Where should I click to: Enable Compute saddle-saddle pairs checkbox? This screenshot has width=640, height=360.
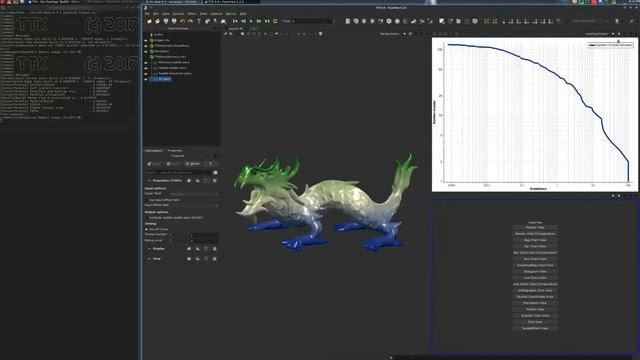[147, 218]
